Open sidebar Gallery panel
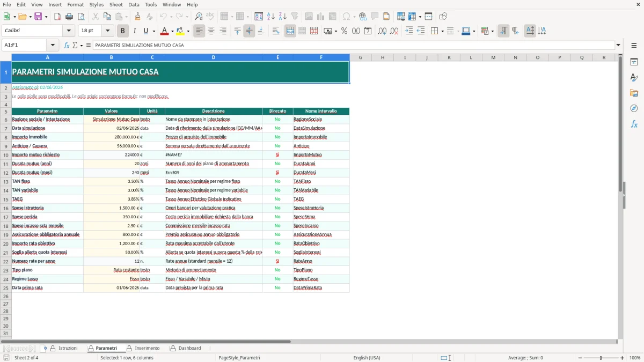This screenshot has width=644, height=362. pos(634,93)
